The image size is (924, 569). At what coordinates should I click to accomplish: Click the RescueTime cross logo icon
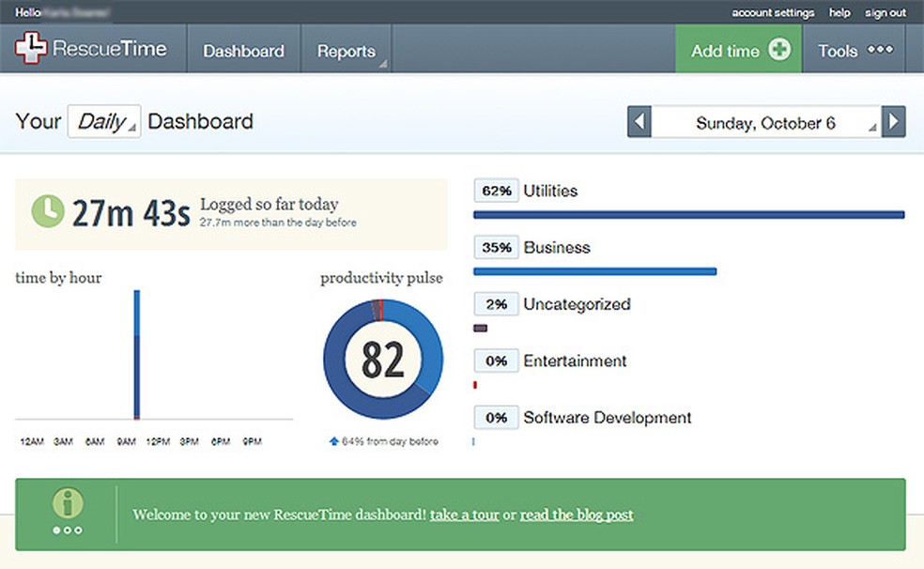coord(31,48)
